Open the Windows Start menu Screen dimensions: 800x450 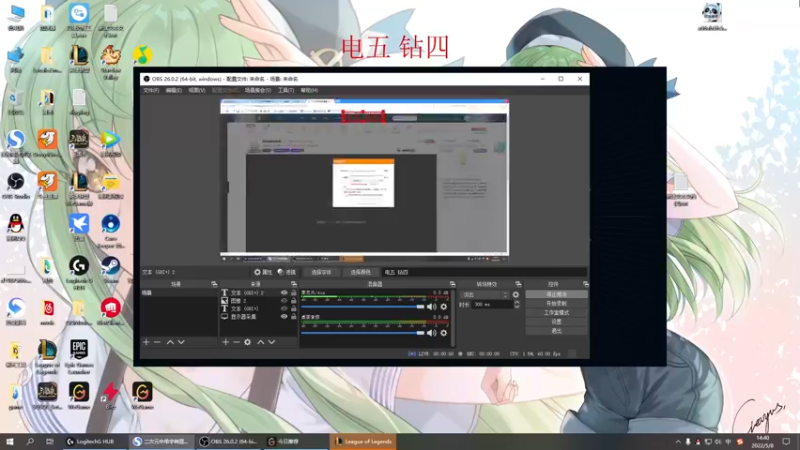[10, 442]
